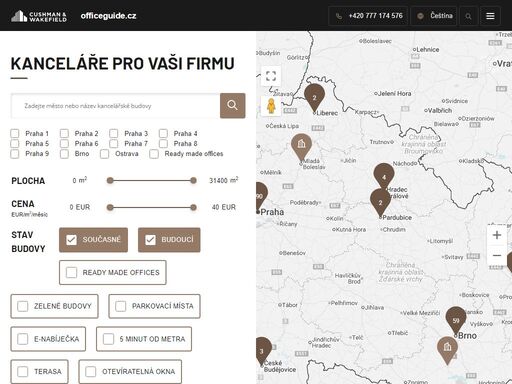Click the Cena slider minimum handle
Image resolution: width=512 pixels, height=384 pixels.
click(110, 207)
